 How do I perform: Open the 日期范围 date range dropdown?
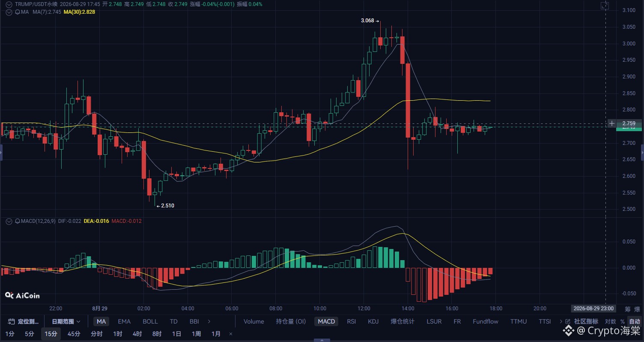click(66, 321)
